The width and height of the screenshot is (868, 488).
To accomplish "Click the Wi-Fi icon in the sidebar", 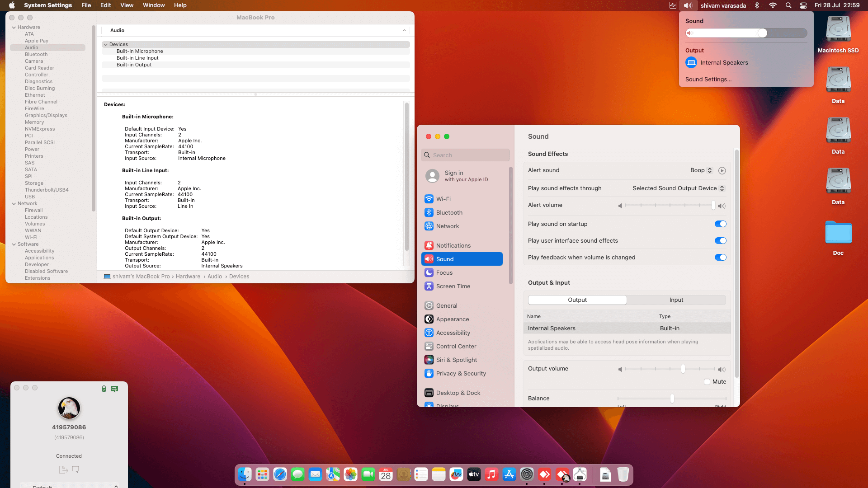I will (429, 199).
